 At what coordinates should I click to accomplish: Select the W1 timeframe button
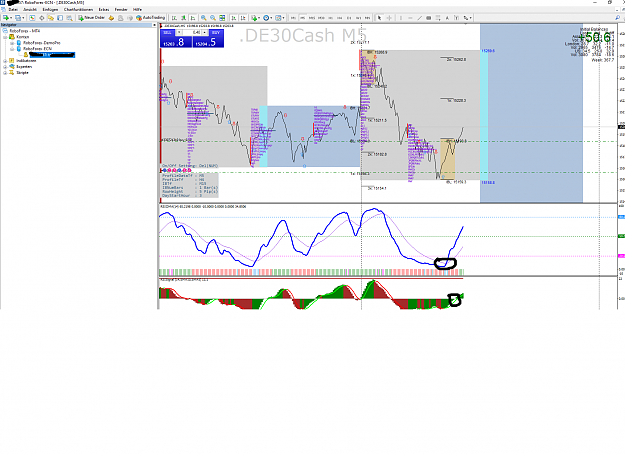point(359,18)
